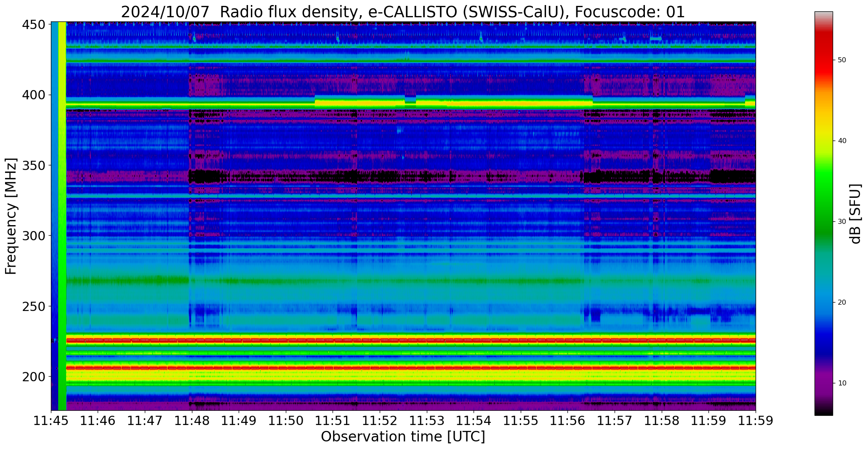Viewport: 868px width, 449px height.
Task: Click the 11:47 time tick label
Action: point(145,421)
